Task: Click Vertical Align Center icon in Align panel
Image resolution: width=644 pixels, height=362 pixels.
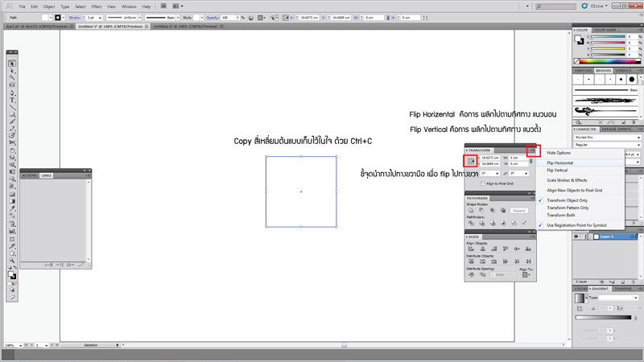Action: 517,249
